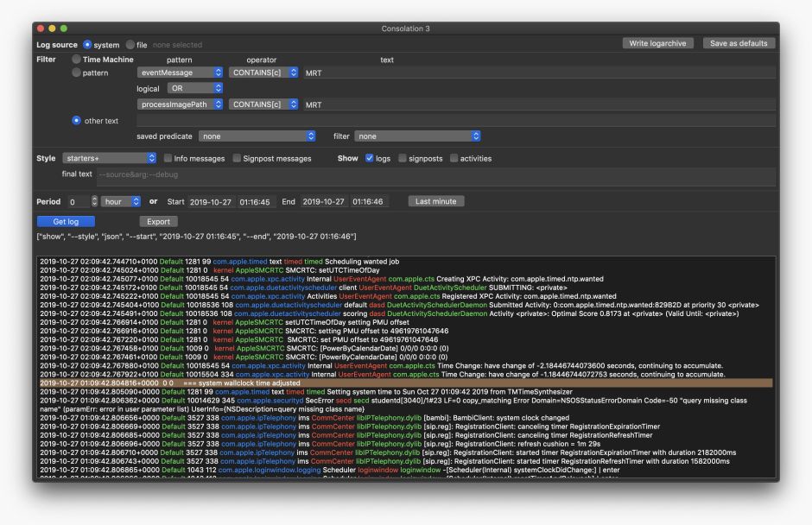Click the Get log button
The height and width of the screenshot is (525, 812).
click(66, 222)
